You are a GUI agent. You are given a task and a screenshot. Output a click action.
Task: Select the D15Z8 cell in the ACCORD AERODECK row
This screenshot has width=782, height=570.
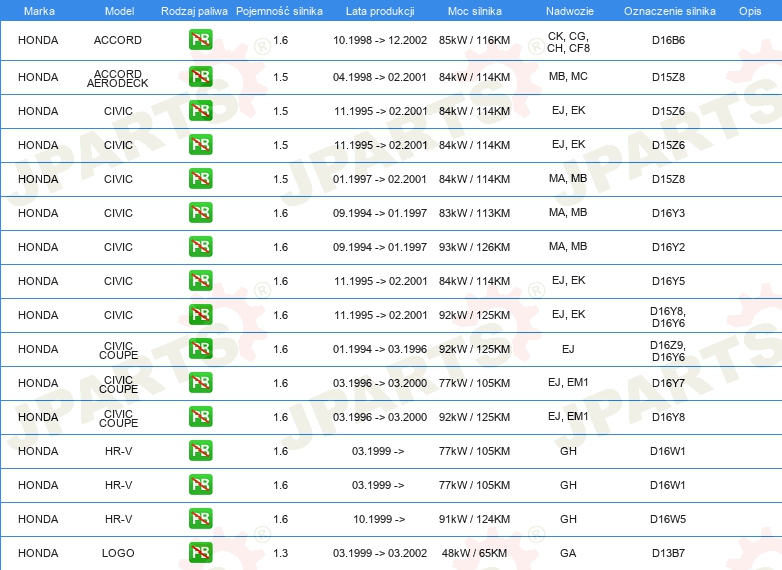coord(668,77)
